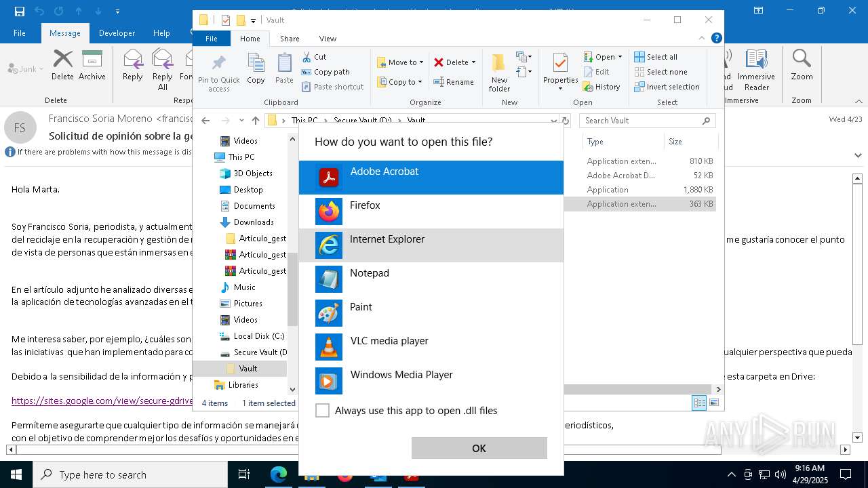The width and height of the screenshot is (868, 488).
Task: Open the Explorer File tab
Action: 212,39
